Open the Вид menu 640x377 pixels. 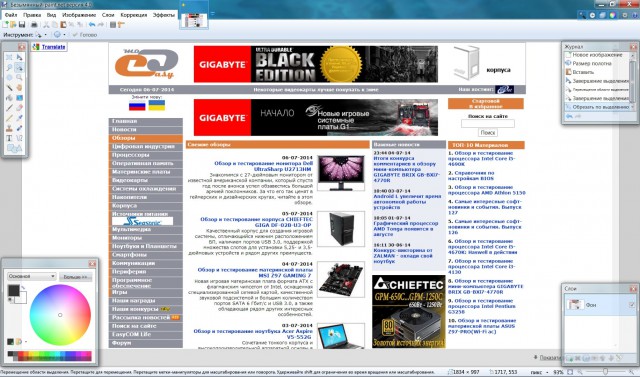(x=51, y=15)
